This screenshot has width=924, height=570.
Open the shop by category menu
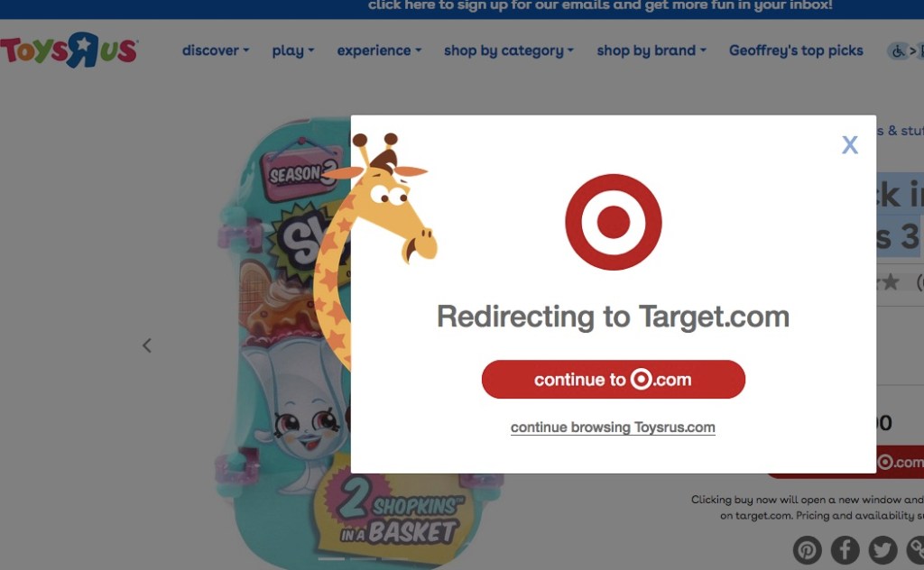coord(509,51)
